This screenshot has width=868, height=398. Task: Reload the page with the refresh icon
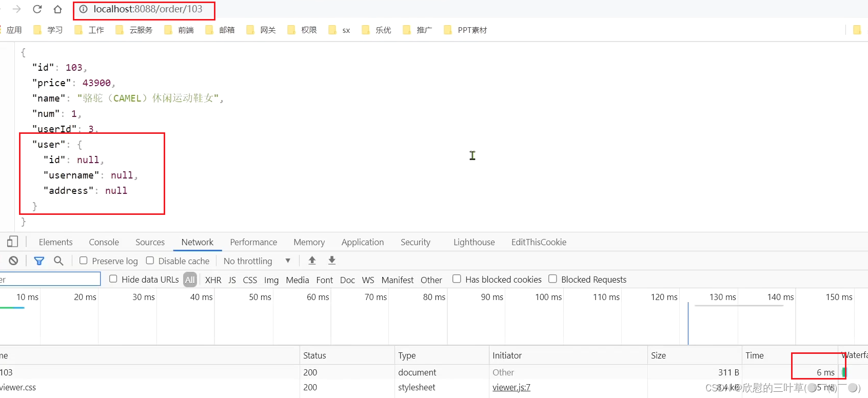pyautogui.click(x=37, y=9)
